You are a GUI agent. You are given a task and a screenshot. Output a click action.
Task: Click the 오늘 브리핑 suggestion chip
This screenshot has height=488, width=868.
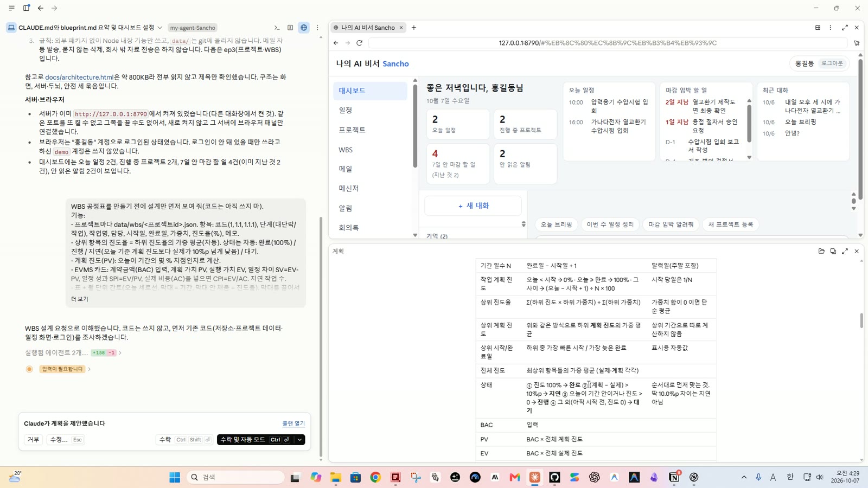pos(556,224)
